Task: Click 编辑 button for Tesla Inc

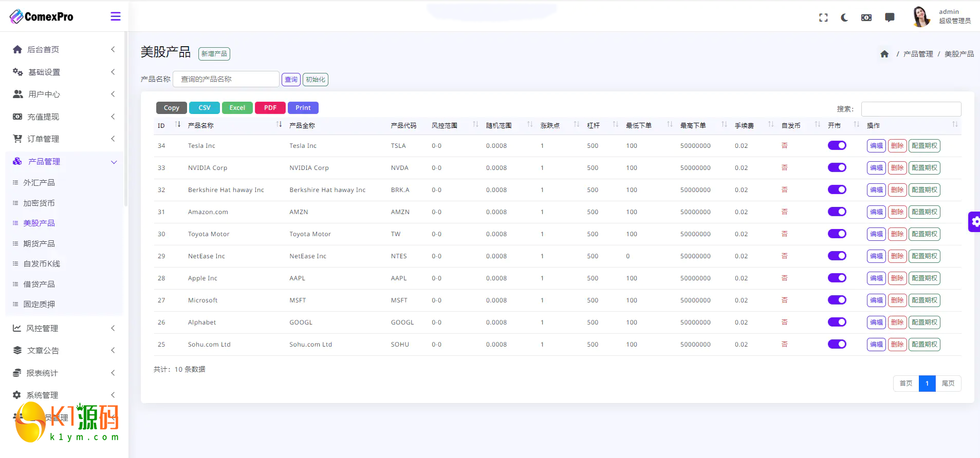Action: point(876,146)
